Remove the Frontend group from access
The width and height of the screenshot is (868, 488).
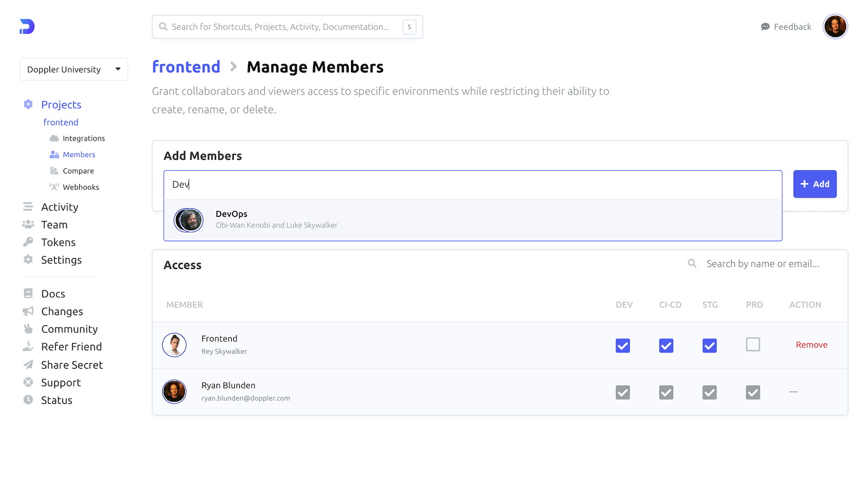click(x=811, y=345)
